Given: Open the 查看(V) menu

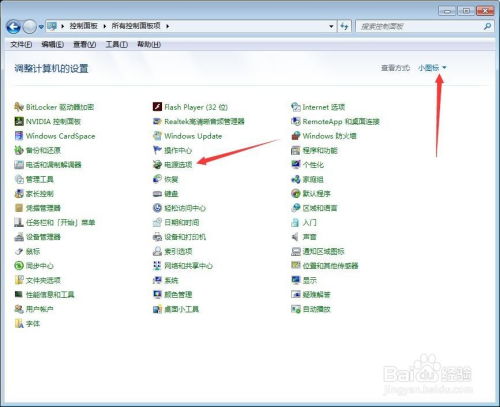Looking at the screenshot, I should [x=85, y=44].
